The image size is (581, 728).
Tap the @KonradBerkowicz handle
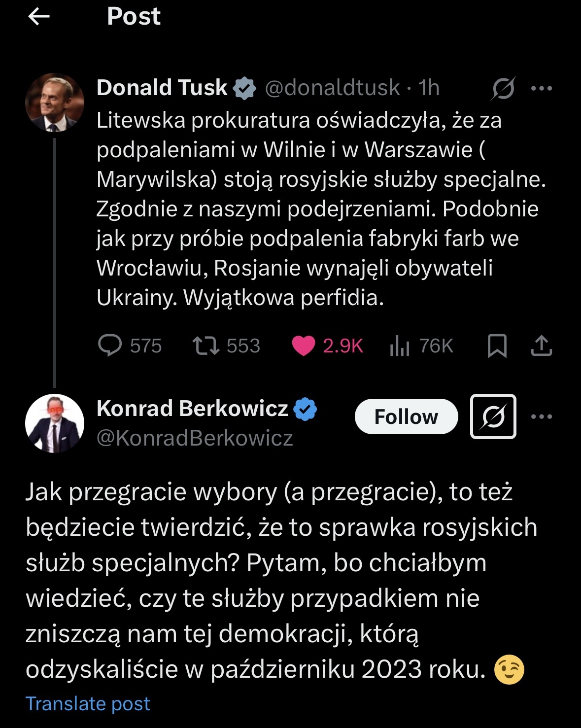pyautogui.click(x=195, y=438)
